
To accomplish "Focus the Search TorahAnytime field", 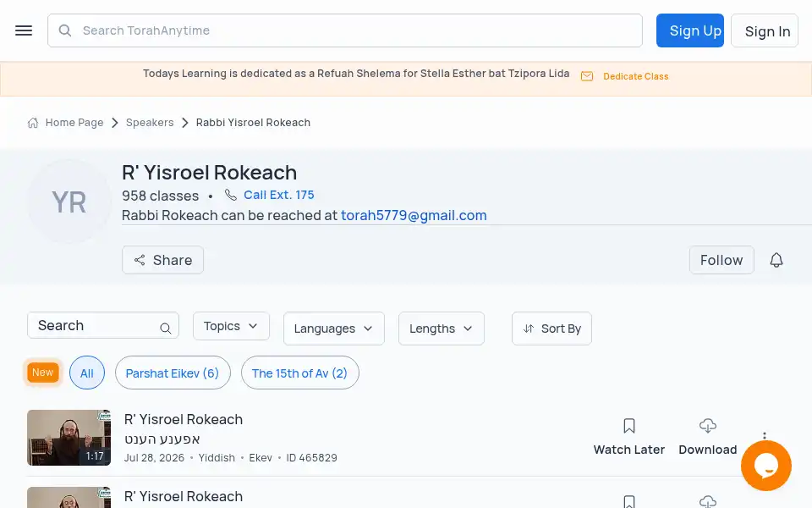I will click(x=345, y=30).
